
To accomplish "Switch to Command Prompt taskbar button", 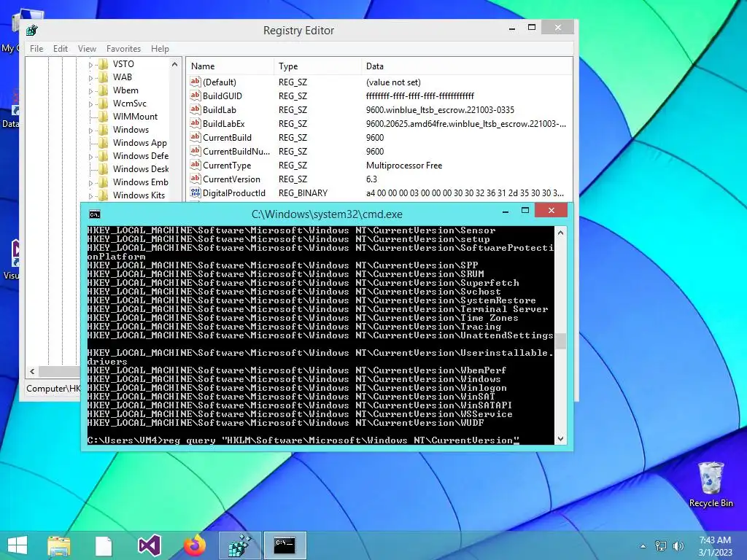I will 285,545.
